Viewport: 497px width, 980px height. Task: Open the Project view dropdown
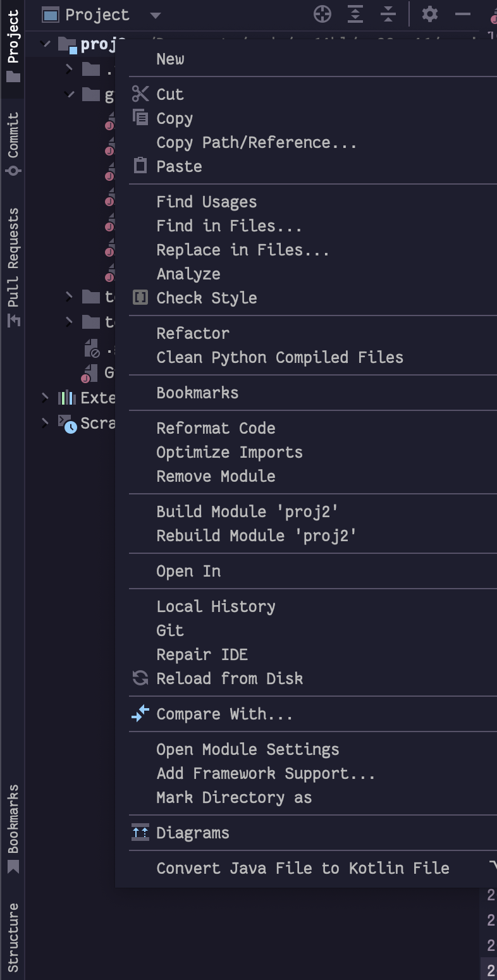tap(156, 15)
